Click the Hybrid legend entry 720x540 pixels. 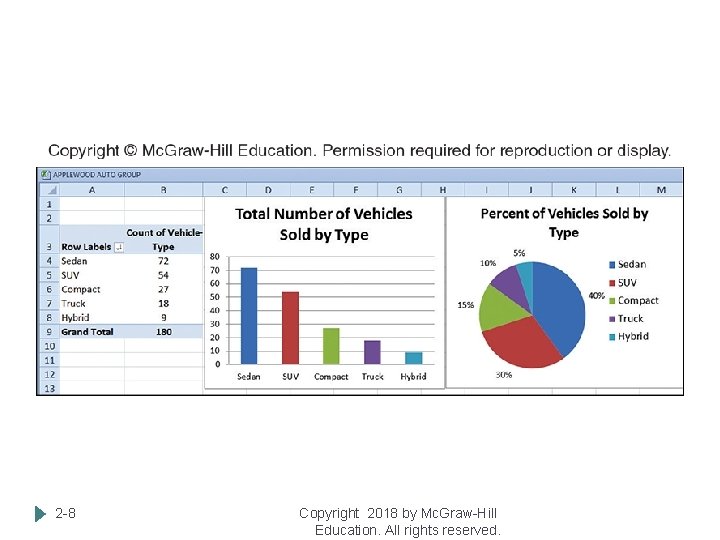pyautogui.click(x=629, y=337)
